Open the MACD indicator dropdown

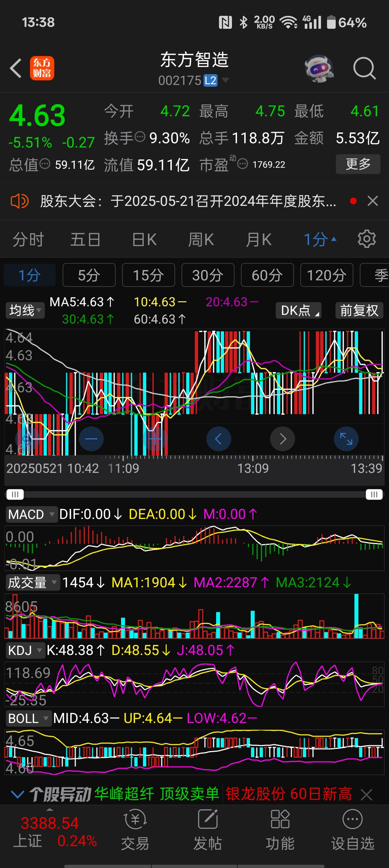(32, 514)
